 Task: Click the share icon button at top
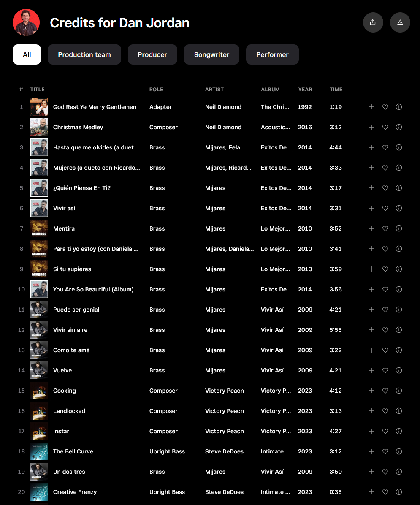click(373, 22)
